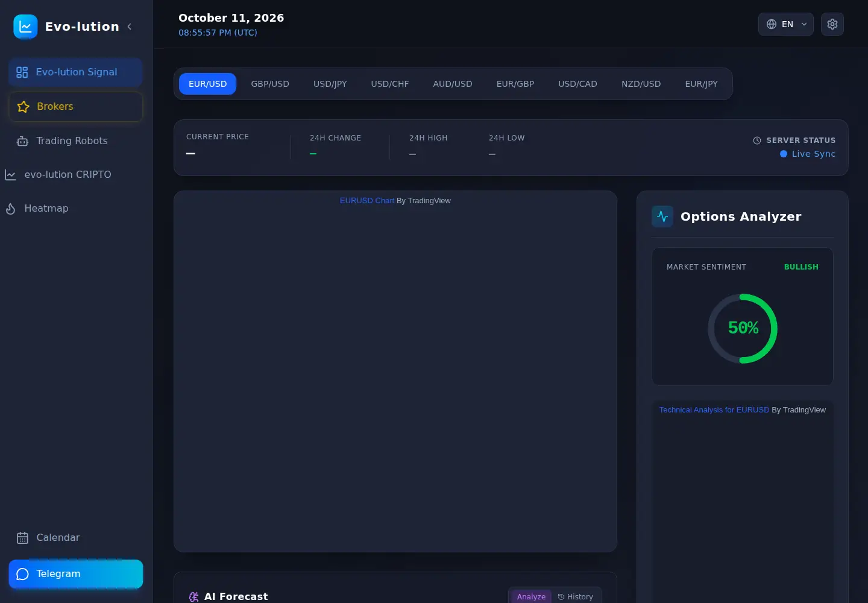Collapse the sidebar with the chevron
The width and height of the screenshot is (868, 603).
coord(130,27)
